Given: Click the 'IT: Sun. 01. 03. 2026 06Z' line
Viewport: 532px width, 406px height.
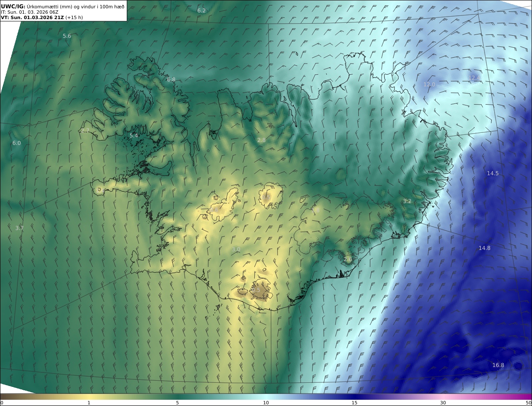Looking at the screenshot, I should [30, 12].
